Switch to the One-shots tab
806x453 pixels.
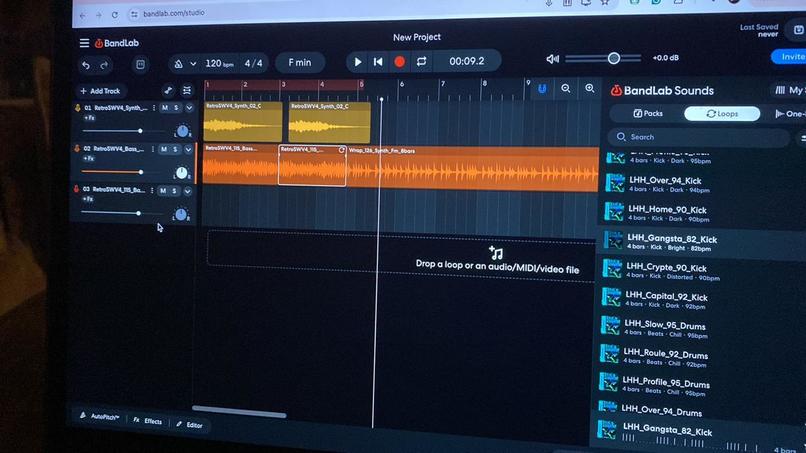pyautogui.click(x=789, y=114)
